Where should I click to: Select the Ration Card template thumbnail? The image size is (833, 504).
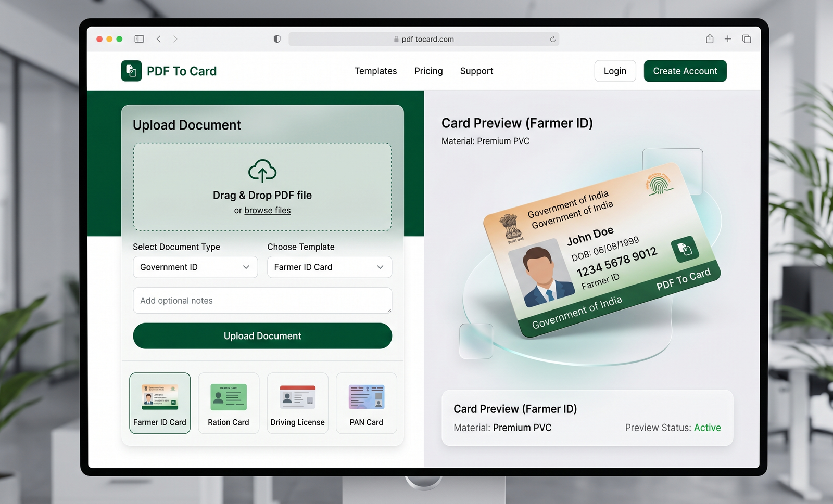click(229, 403)
